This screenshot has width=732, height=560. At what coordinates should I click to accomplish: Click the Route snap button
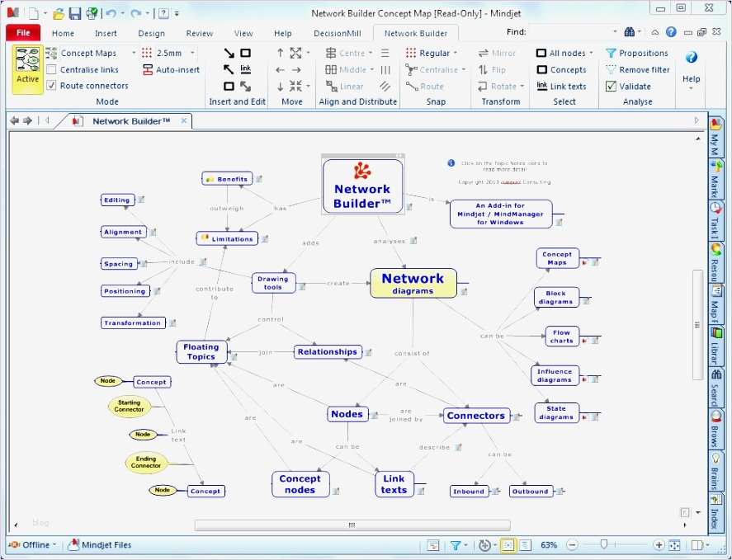pyautogui.click(x=424, y=87)
